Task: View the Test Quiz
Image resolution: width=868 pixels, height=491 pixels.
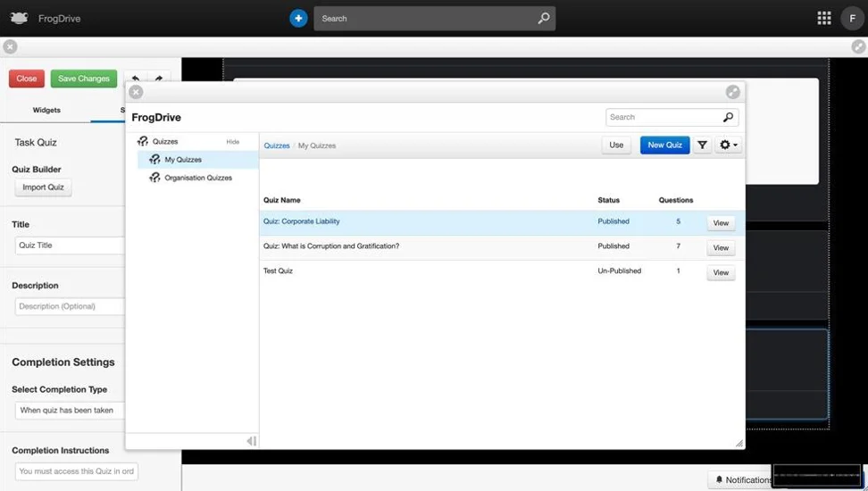Action: 721,272
